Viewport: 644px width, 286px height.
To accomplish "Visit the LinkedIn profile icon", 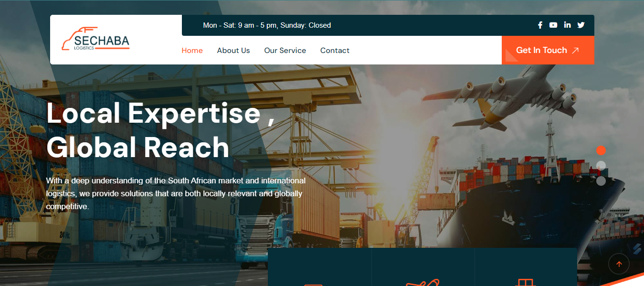I will [x=567, y=25].
